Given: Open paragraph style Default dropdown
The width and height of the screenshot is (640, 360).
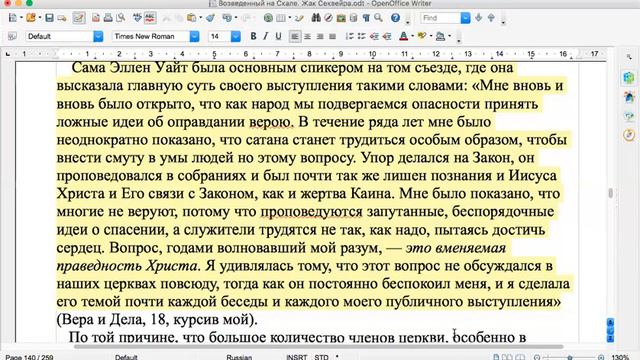Looking at the screenshot, I should [98, 36].
